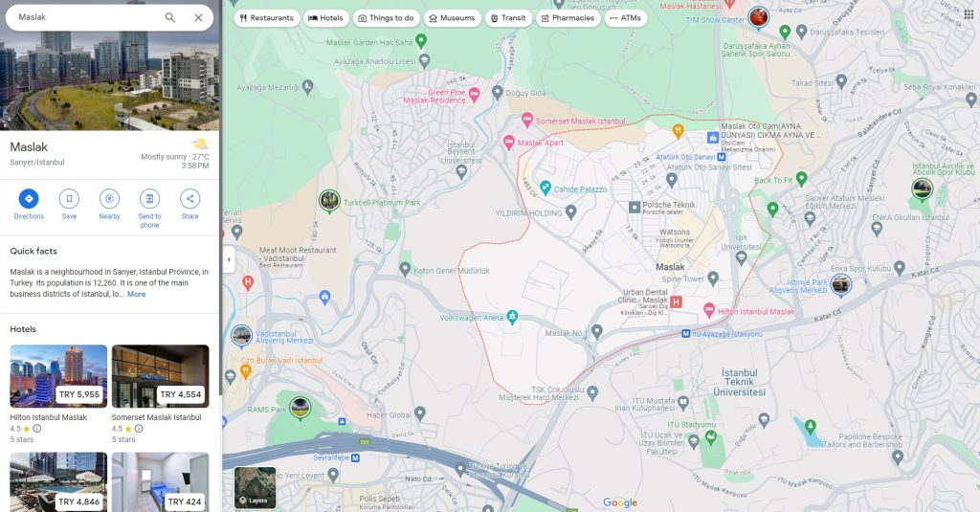Viewport: 980px width, 512px height.
Task: Select Doğuş Gıda map pin
Action: (498, 92)
